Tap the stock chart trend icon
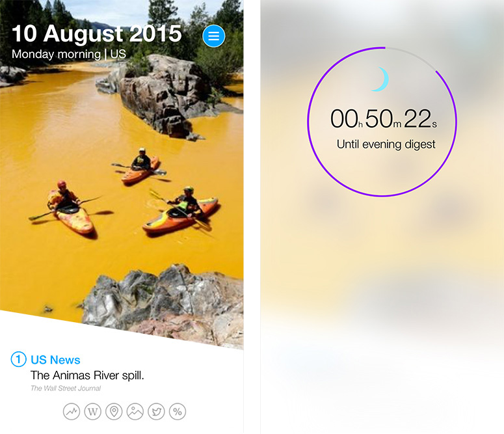Viewport: 504px width, 434px height. [72, 411]
